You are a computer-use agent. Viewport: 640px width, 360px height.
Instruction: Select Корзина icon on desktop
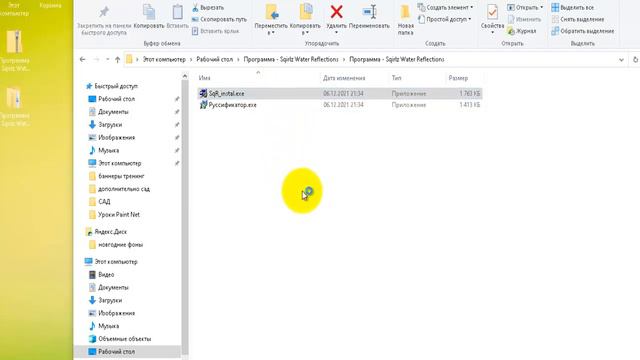[x=51, y=6]
